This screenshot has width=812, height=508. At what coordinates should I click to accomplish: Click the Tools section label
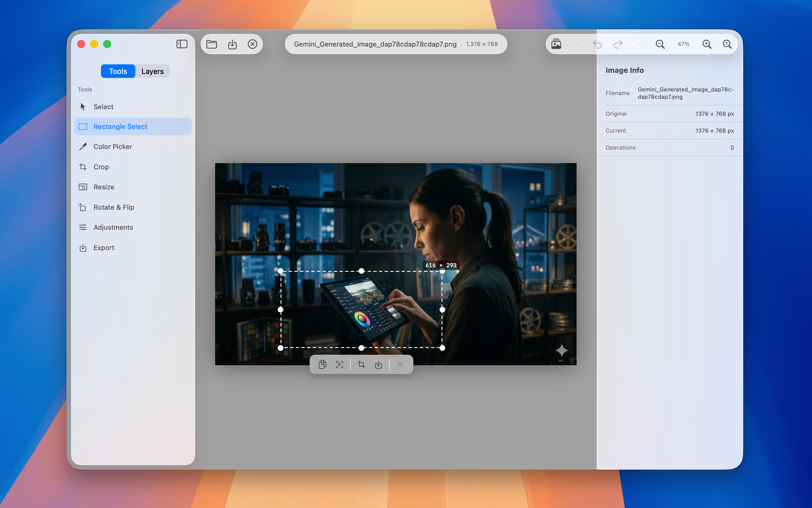coord(85,89)
